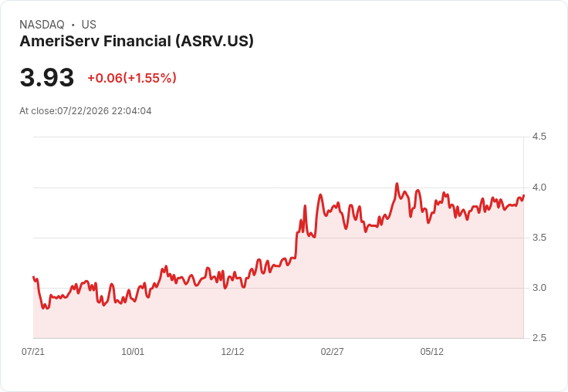
Task: Click the 07/21 date axis label
Action: [33, 351]
